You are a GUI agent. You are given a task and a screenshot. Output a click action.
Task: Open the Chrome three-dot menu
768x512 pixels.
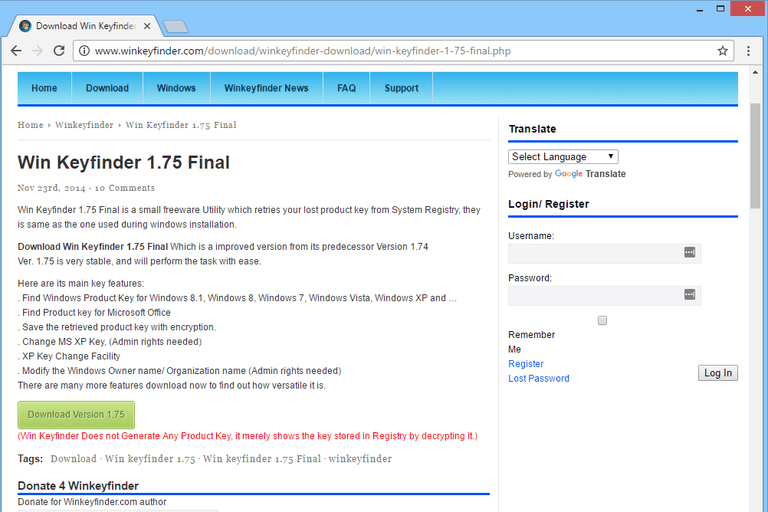click(x=748, y=51)
